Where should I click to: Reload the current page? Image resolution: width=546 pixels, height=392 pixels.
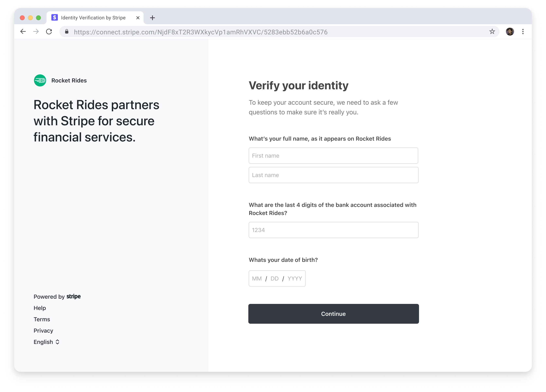coord(49,32)
